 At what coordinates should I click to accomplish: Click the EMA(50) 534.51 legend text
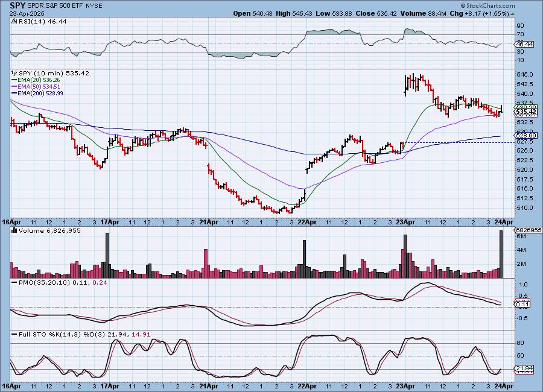39,87
